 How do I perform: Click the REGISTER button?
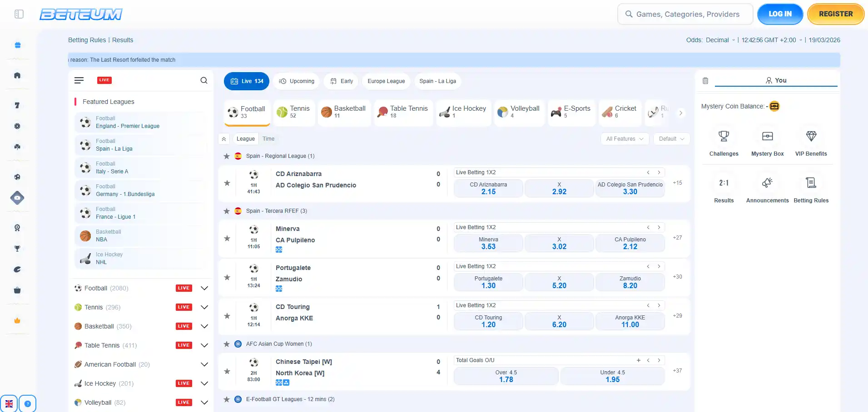pos(836,14)
